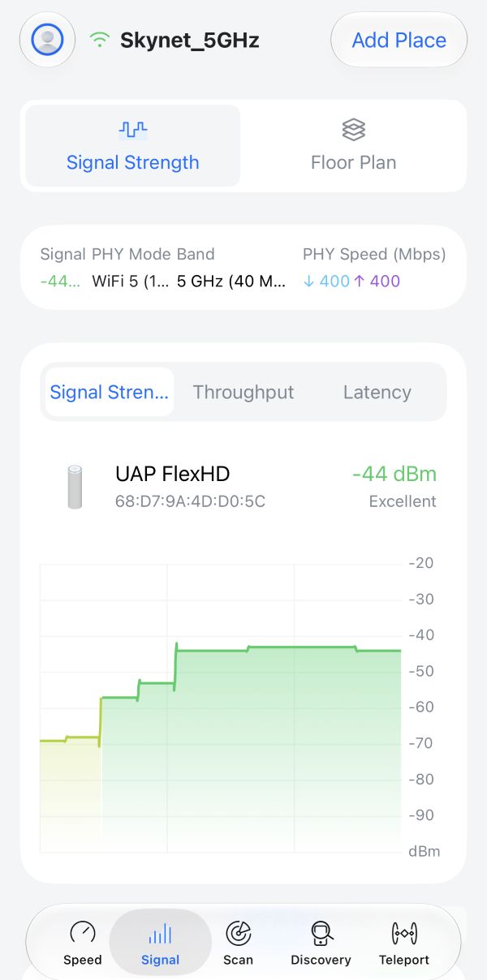
Task: Open the Discovery icon
Action: click(x=321, y=932)
